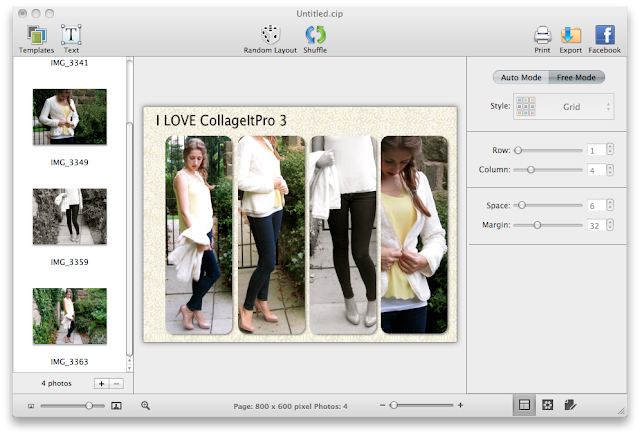Open the Templates tool
Screen dimensions: 640x436
pyautogui.click(x=36, y=39)
